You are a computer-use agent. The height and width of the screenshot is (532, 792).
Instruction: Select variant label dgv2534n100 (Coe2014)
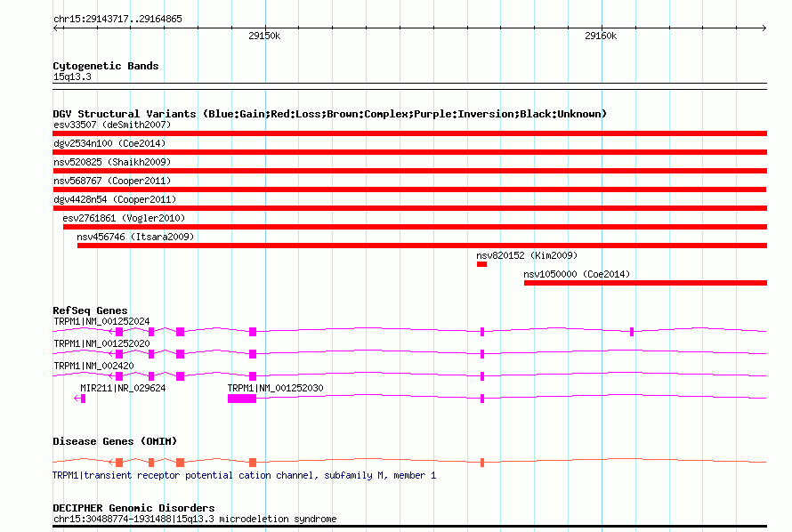point(109,143)
